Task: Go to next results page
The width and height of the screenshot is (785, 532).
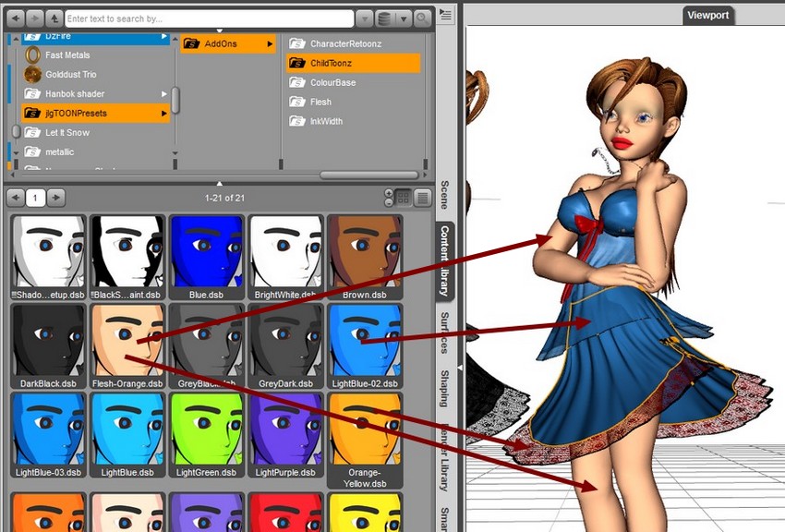Action: point(55,198)
